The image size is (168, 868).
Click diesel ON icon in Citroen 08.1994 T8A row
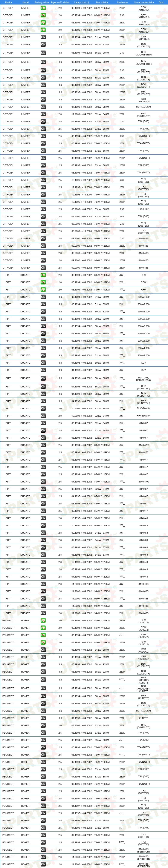[x=43, y=158]
